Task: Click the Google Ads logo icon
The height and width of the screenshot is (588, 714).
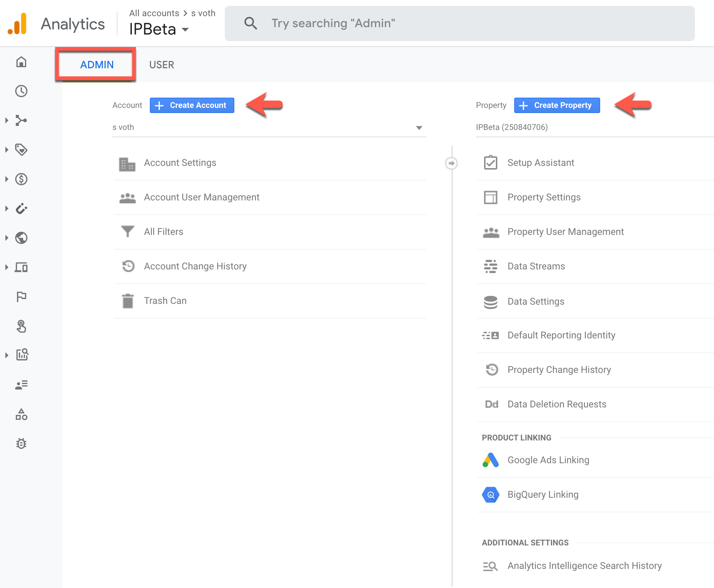Action: click(x=491, y=460)
